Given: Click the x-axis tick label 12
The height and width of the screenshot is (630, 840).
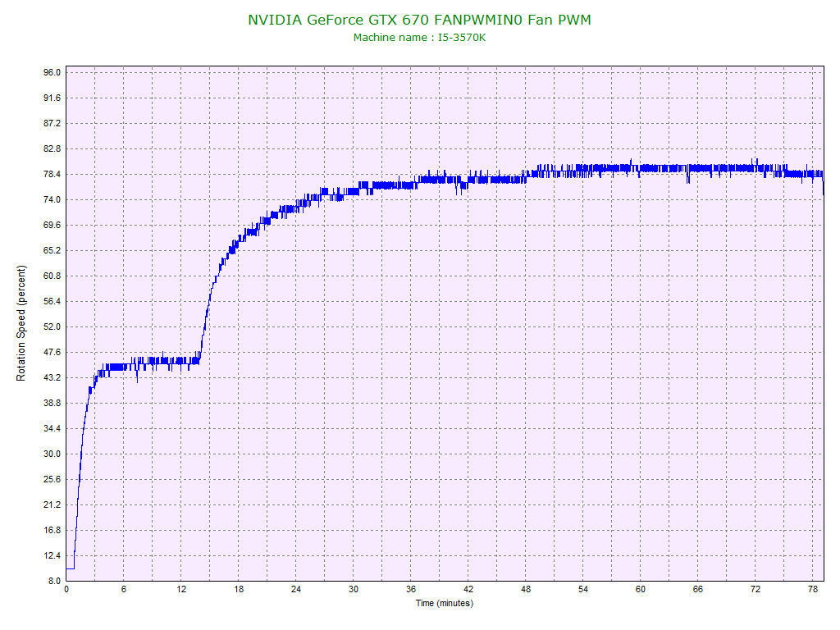Looking at the screenshot, I should (x=181, y=590).
